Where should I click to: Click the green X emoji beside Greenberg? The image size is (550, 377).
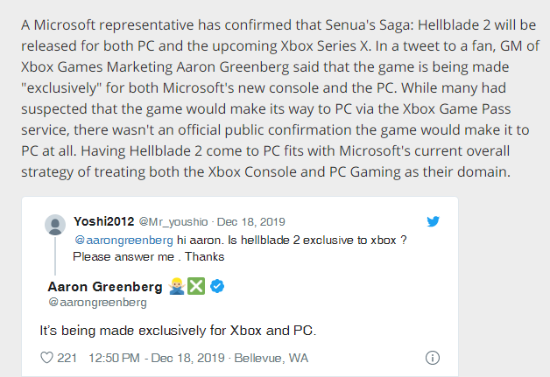coord(196,286)
